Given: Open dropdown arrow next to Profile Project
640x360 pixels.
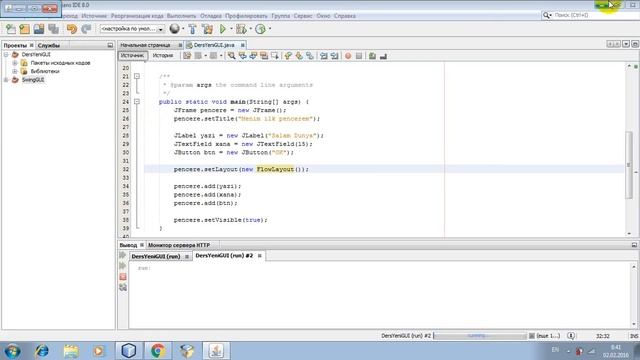Looking at the screenshot, I should (270, 29).
